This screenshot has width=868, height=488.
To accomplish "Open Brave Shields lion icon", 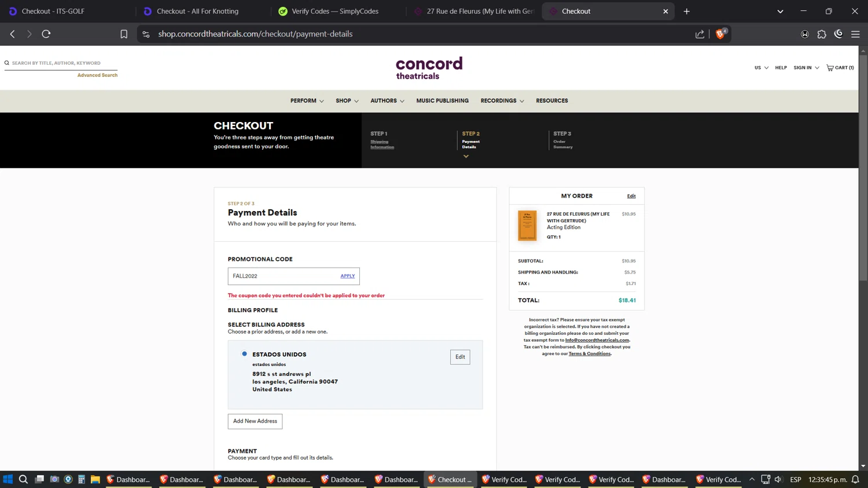I will [720, 34].
